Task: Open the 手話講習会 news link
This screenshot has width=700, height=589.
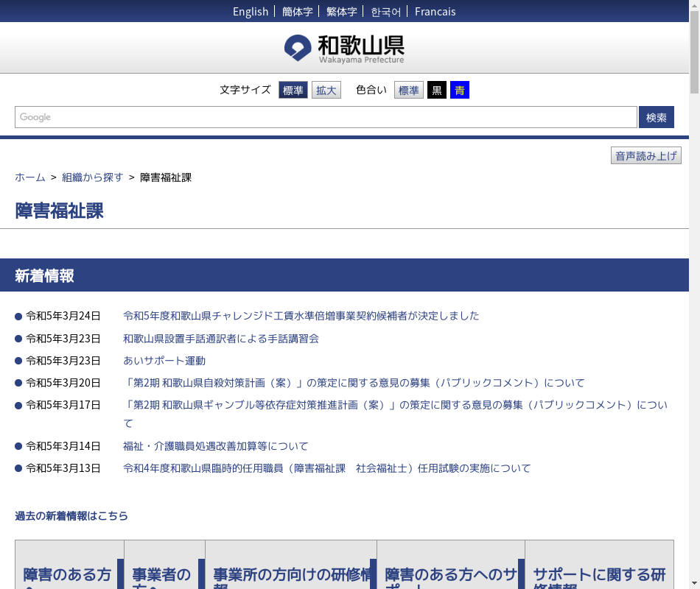Action: click(x=221, y=339)
